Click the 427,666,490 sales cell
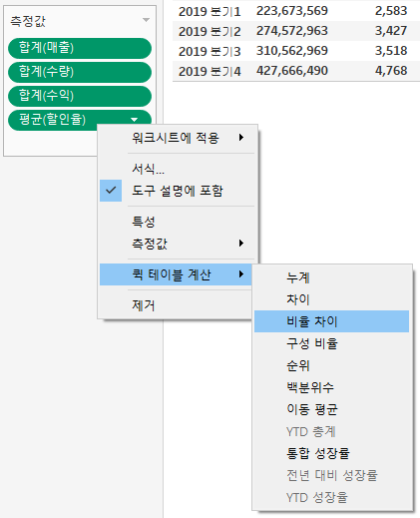420x518 pixels. [292, 71]
